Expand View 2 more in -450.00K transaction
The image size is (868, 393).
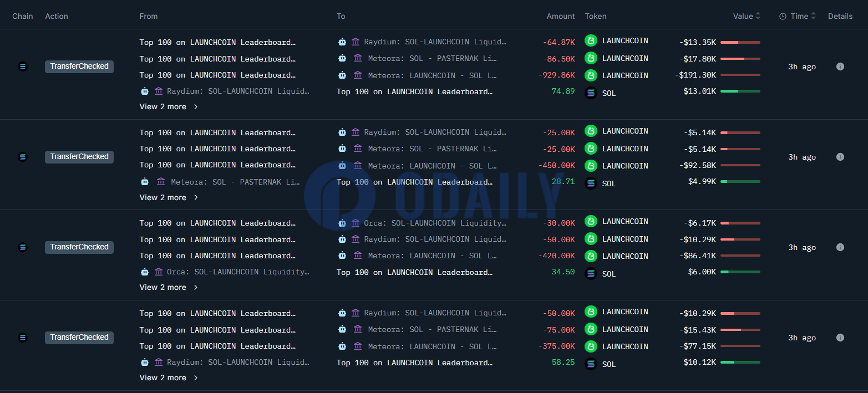point(169,197)
